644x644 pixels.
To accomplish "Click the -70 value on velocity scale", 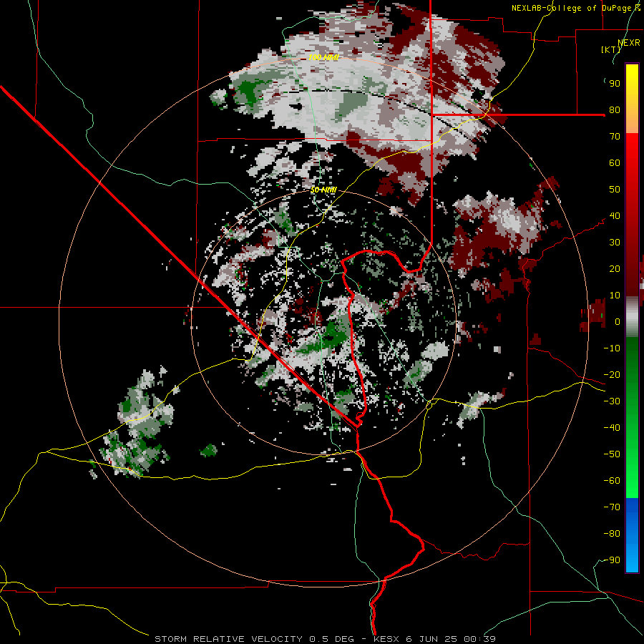I will [x=612, y=507].
